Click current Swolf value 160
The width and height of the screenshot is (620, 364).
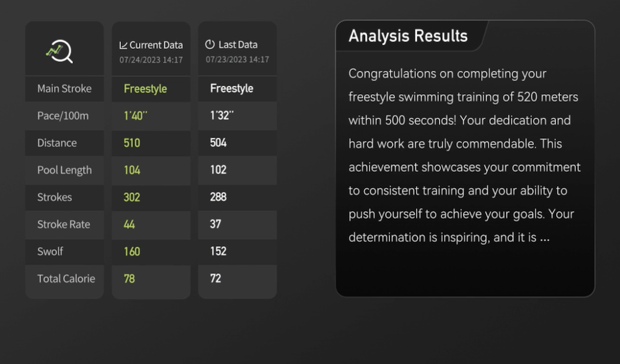pyautogui.click(x=131, y=251)
